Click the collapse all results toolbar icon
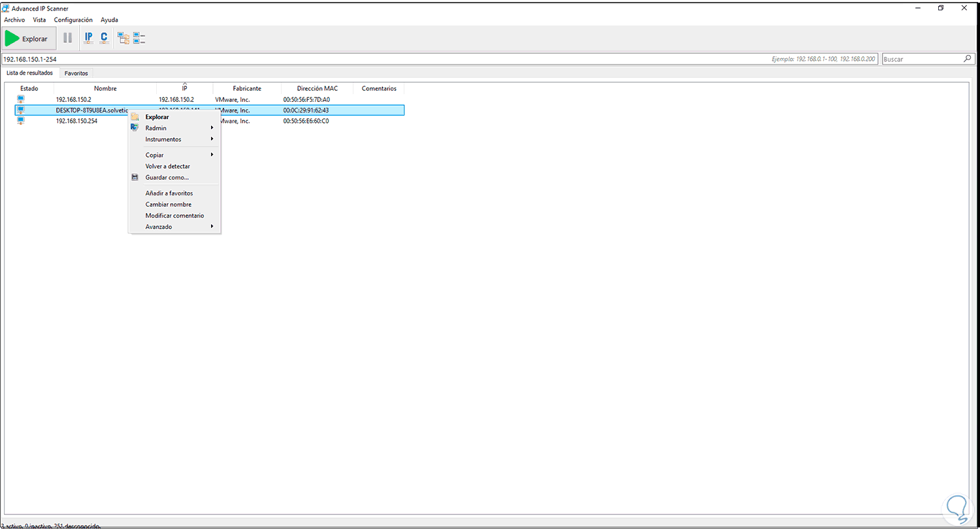The width and height of the screenshot is (980, 530). pos(139,39)
